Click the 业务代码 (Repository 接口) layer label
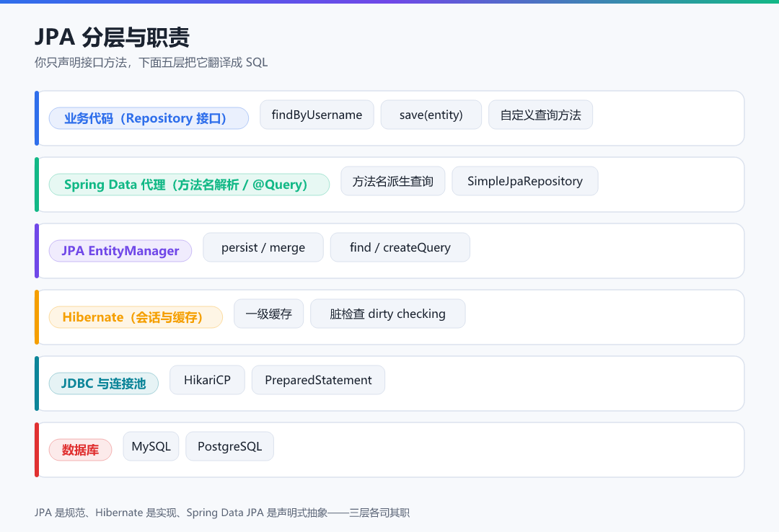Viewport: 779px width, 532px height. (x=149, y=118)
